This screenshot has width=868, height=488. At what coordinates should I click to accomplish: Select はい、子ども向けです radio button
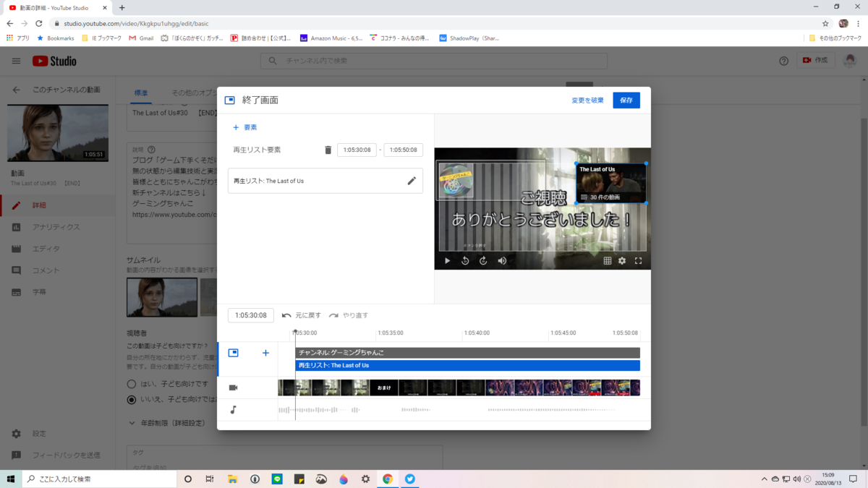coord(132,384)
